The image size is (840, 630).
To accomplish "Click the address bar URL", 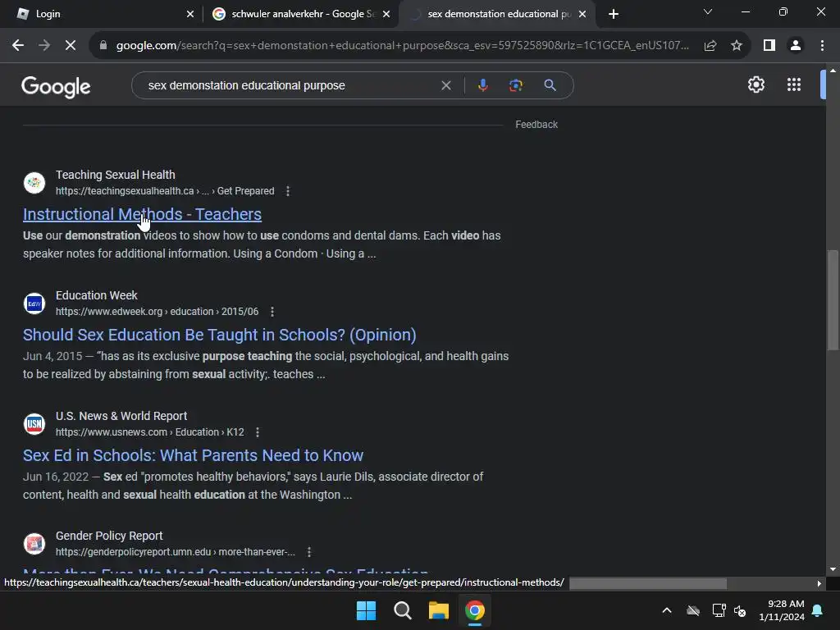I will tap(402, 46).
